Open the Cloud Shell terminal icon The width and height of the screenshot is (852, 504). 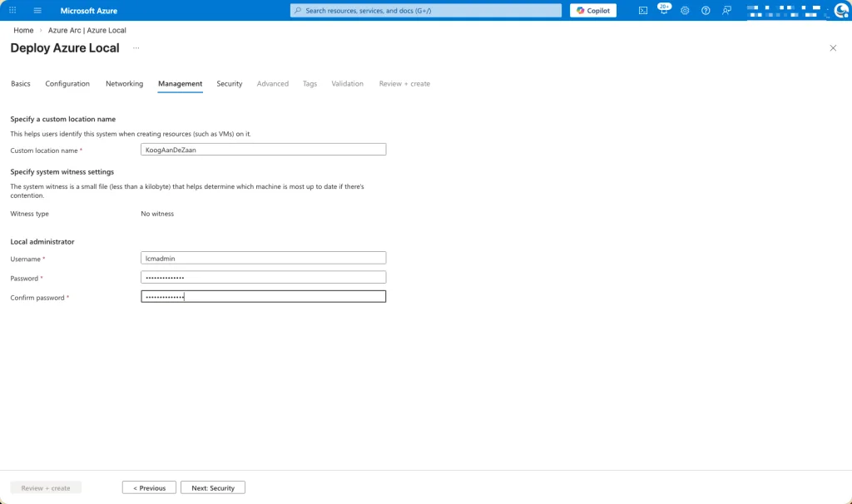coord(642,11)
